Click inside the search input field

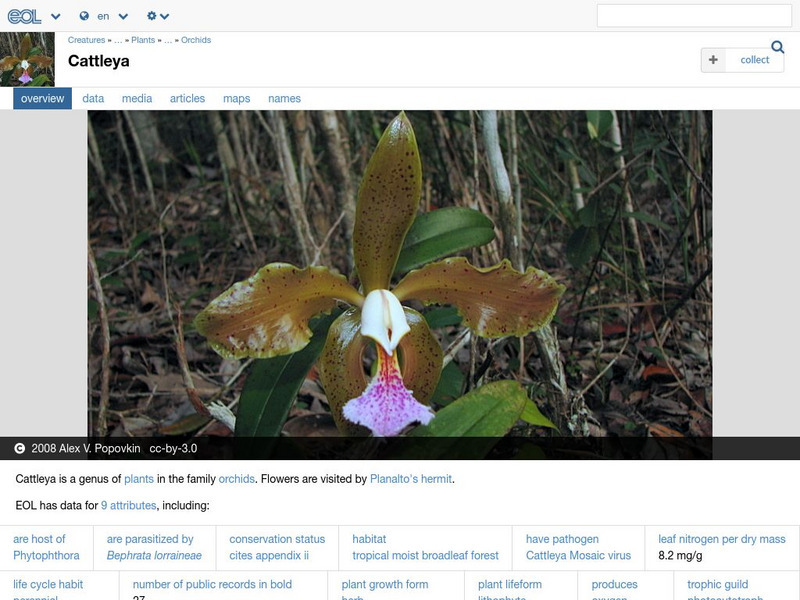(x=692, y=15)
